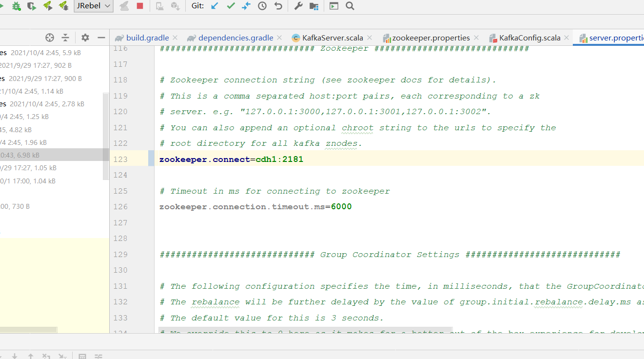Open Search Everywhere magnifier
Image resolution: width=644 pixels, height=359 pixels.
click(350, 6)
